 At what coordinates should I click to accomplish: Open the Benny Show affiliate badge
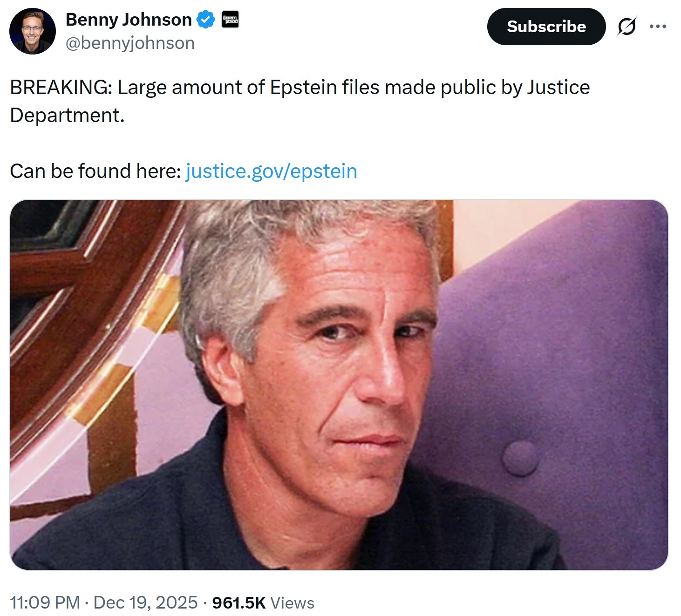(230, 20)
